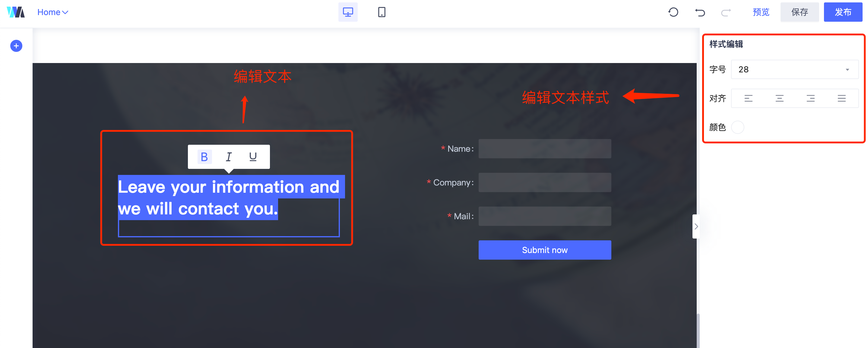Switch to desktop preview mode
The image size is (868, 348).
coord(348,12)
